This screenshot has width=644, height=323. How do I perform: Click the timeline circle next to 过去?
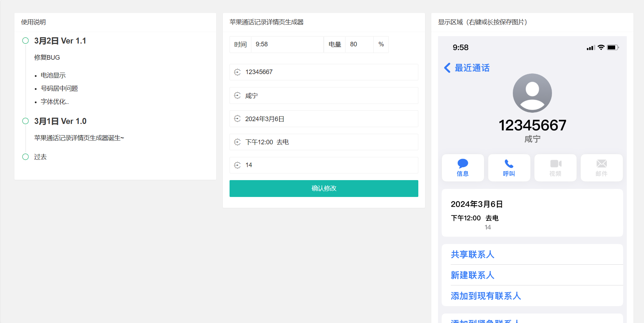[x=25, y=157]
